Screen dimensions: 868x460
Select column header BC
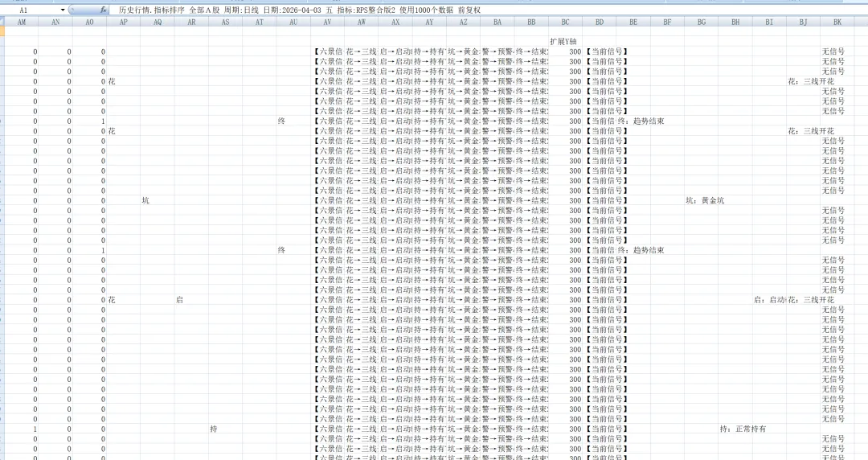click(x=565, y=23)
